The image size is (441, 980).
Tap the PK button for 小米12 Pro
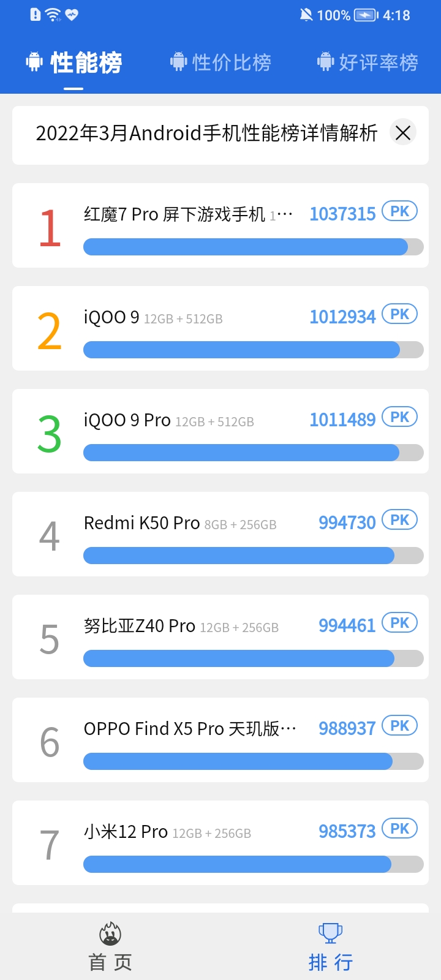[x=400, y=829]
